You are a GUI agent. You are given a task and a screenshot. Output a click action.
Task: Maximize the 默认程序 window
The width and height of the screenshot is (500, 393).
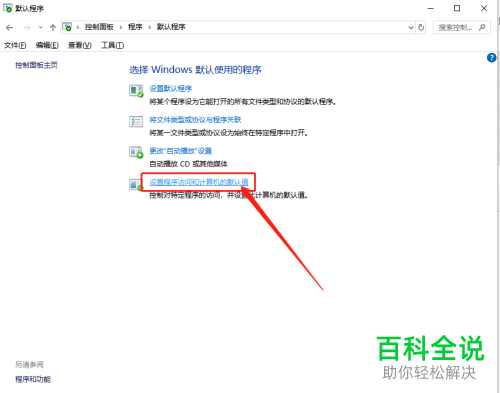point(457,8)
